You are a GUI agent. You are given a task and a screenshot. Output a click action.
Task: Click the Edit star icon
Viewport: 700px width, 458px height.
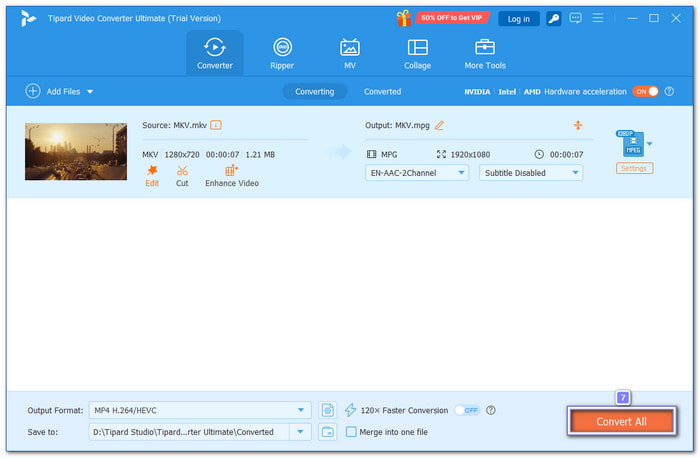(152, 171)
